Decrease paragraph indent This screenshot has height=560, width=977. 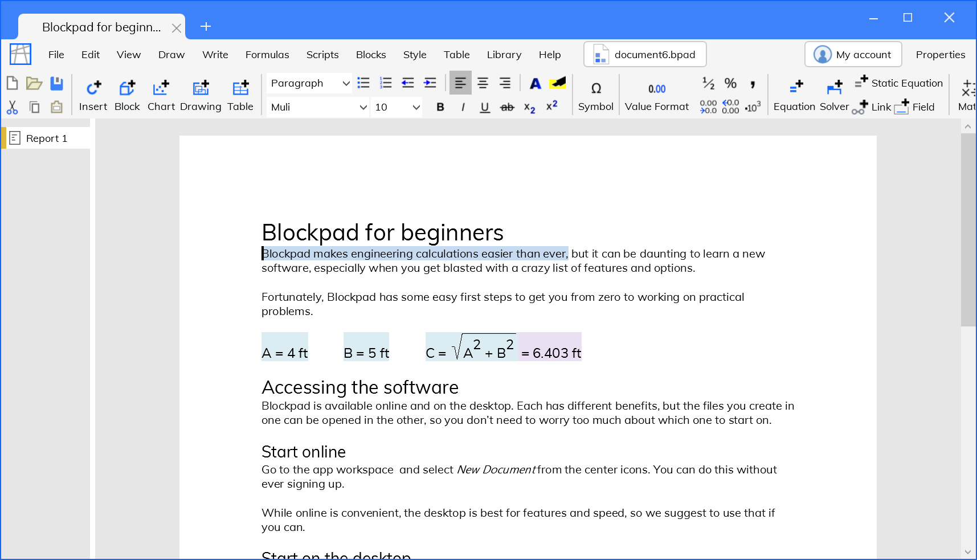click(x=408, y=83)
